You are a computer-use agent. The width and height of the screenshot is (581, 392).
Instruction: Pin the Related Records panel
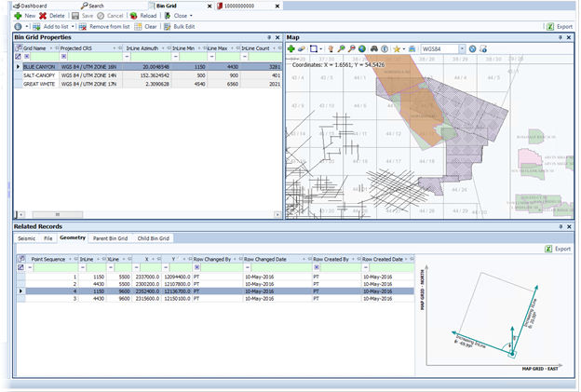point(561,226)
